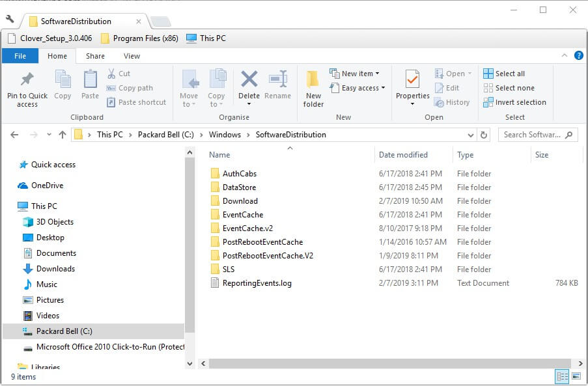The width and height of the screenshot is (588, 386).
Task: Select OneDrive in navigation pane
Action: tap(40, 186)
